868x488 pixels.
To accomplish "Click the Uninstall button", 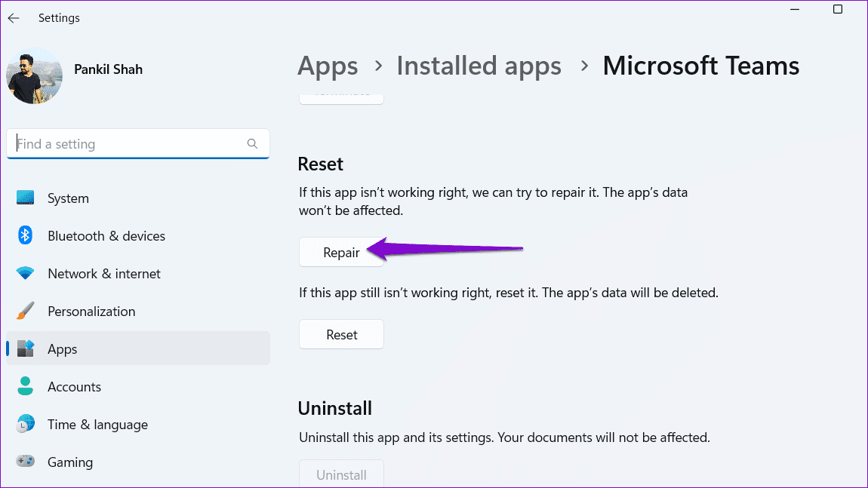I will [341, 474].
